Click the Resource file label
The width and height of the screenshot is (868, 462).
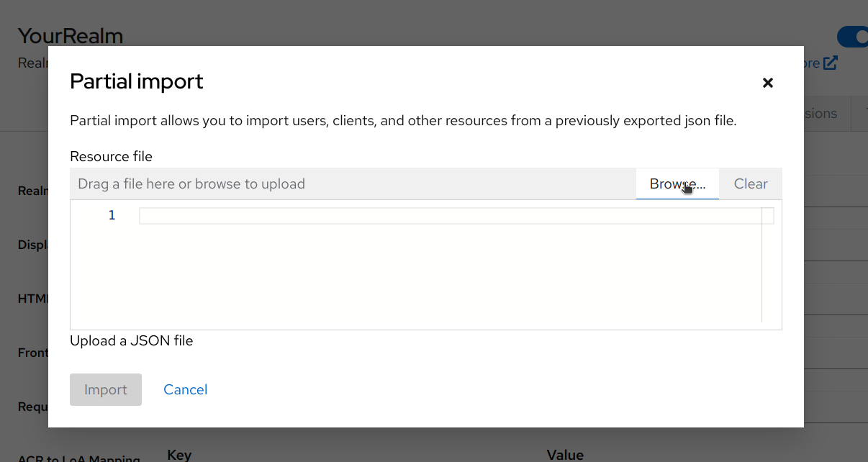pos(111,156)
